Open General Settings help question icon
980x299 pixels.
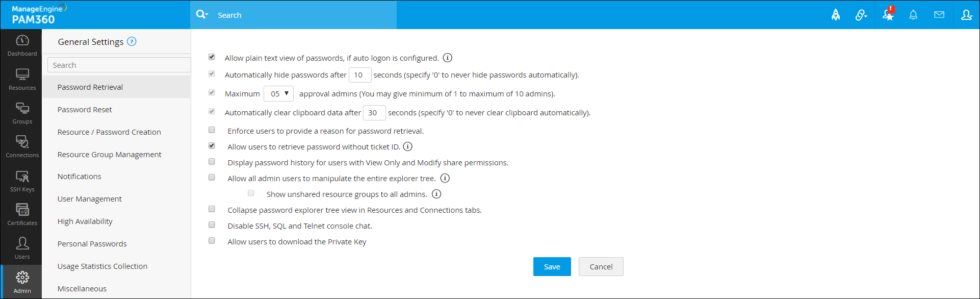coord(132,41)
